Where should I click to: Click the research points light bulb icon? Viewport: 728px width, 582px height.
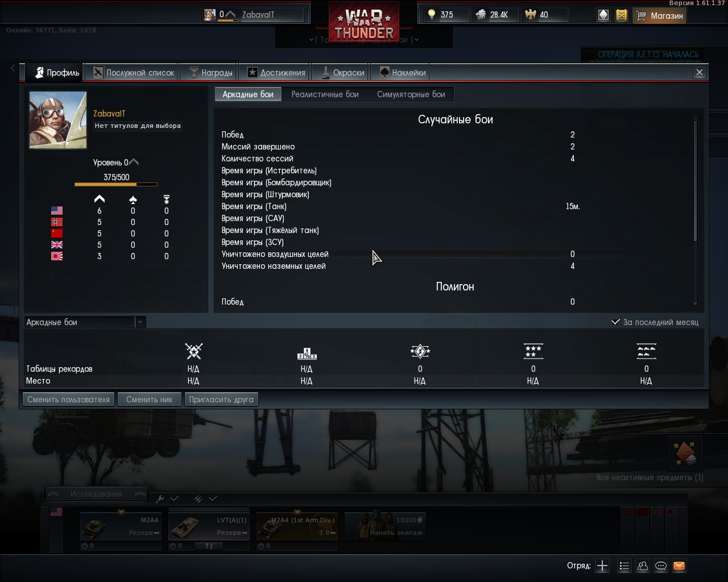click(432, 15)
